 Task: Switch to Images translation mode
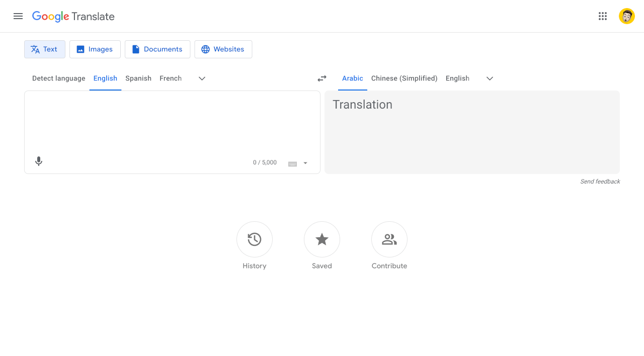coord(95,49)
